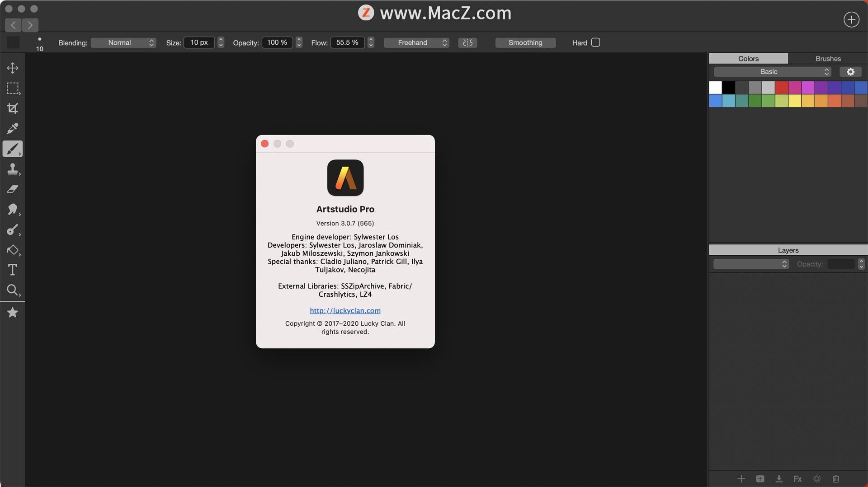The height and width of the screenshot is (487, 868).
Task: Select the rectangular Selection tool
Action: tap(13, 88)
